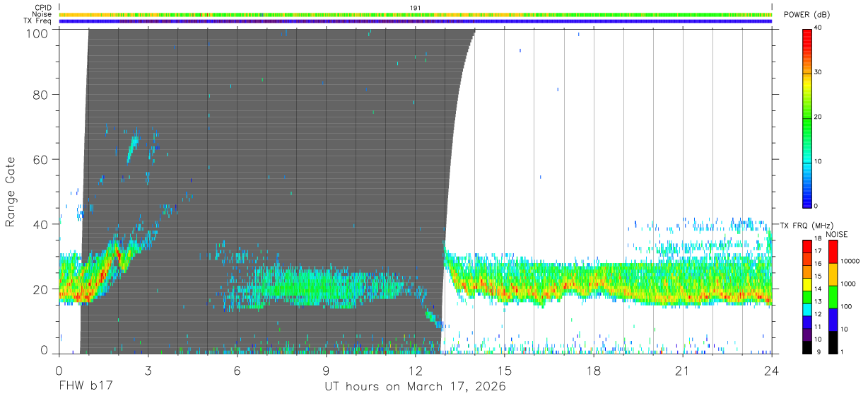Select the CPID value 191
The height and width of the screenshot is (401, 868).
tap(416, 7)
